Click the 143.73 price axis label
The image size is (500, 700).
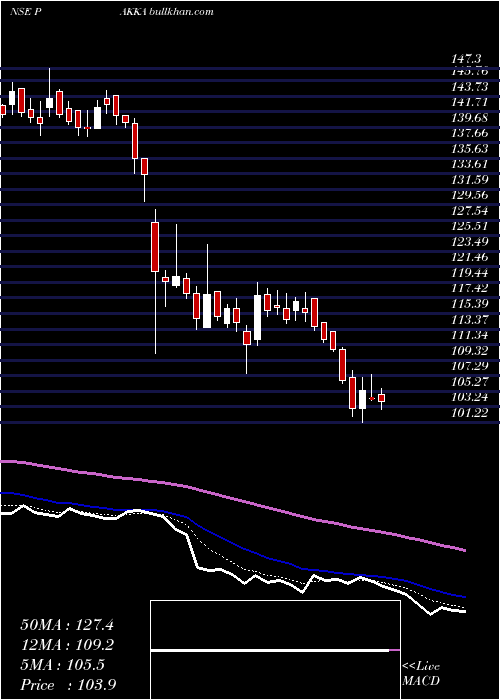[x=469, y=86]
